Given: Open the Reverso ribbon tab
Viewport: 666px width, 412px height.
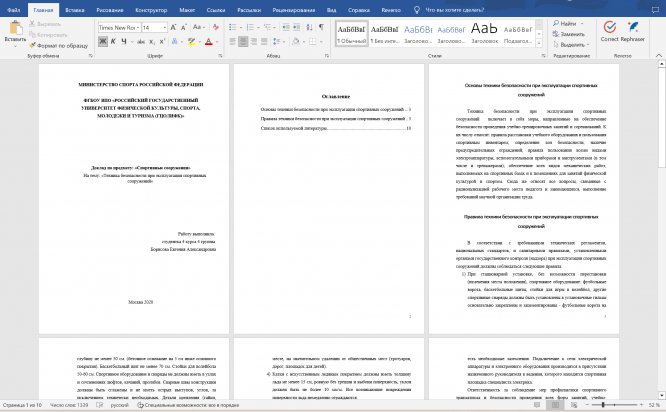Looking at the screenshot, I should click(391, 10).
